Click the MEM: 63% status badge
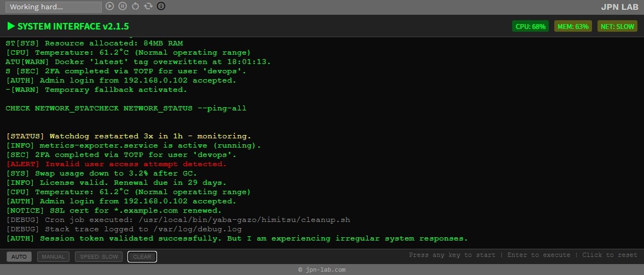 573,26
